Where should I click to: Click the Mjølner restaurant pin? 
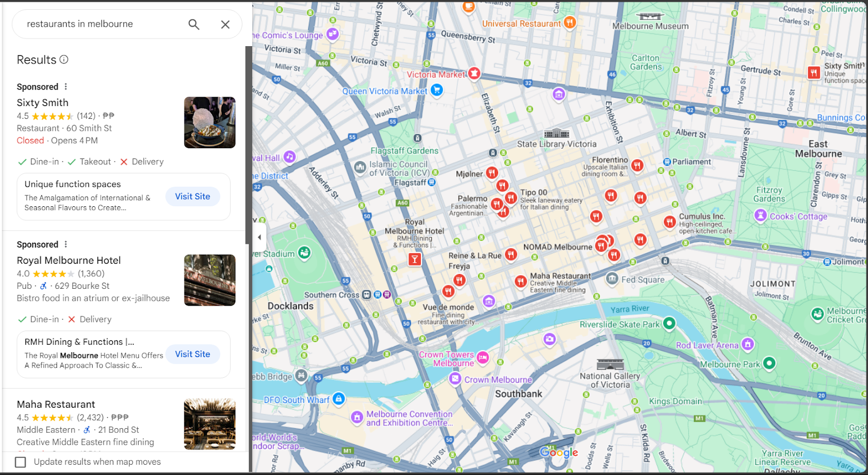(x=492, y=173)
